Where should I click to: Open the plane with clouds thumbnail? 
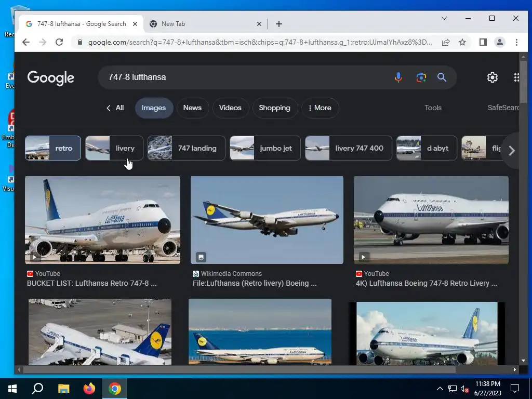point(427,334)
